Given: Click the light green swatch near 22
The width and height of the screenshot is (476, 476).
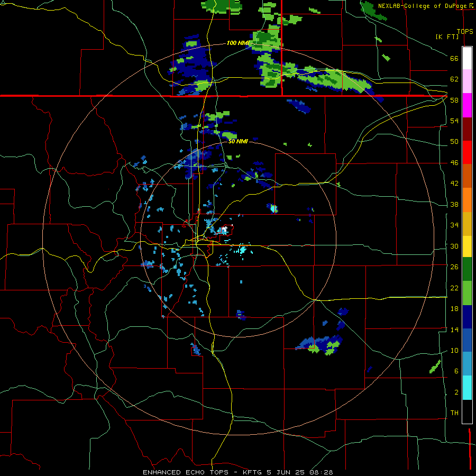Looking at the screenshot, I should coord(467,293).
